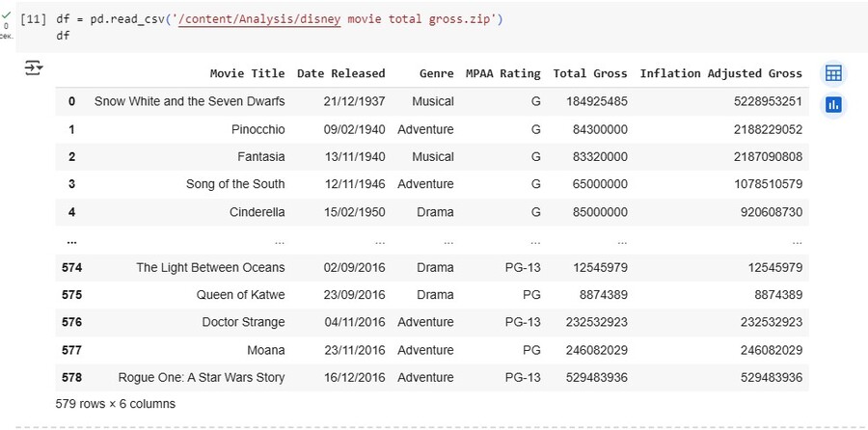Viewport: 868px width, 430px height.
Task: Click the green cell execution checkmark
Action: (x=8, y=14)
